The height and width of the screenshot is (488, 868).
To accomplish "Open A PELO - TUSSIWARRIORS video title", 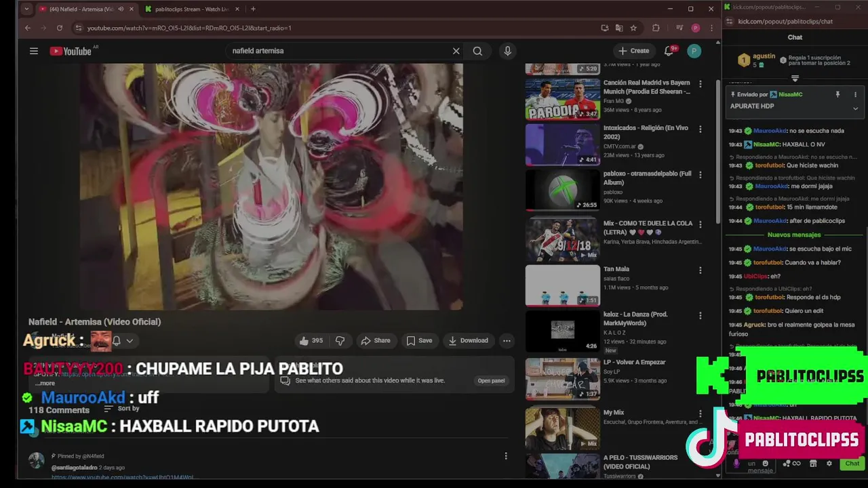I will tap(640, 461).
